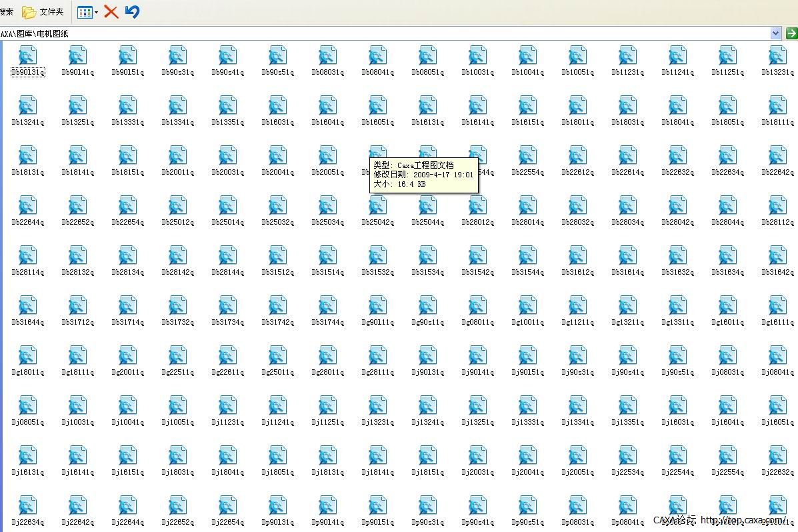Click the file name Db25044q
The height and width of the screenshot is (532, 798).
[428, 222]
